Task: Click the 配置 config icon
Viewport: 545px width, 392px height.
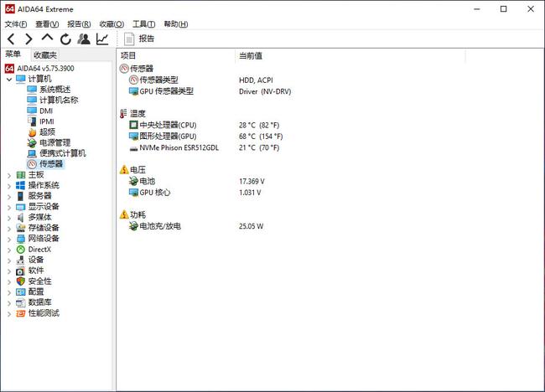Action: 21,292
